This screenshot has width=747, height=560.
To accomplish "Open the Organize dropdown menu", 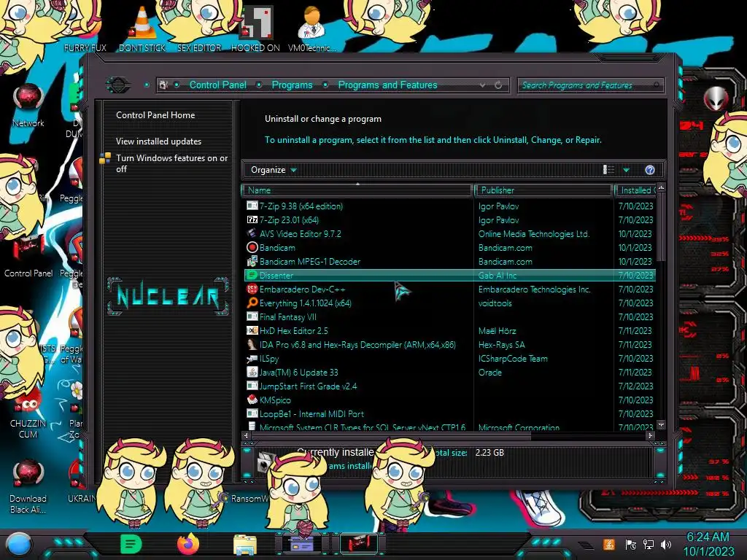I will click(x=274, y=170).
